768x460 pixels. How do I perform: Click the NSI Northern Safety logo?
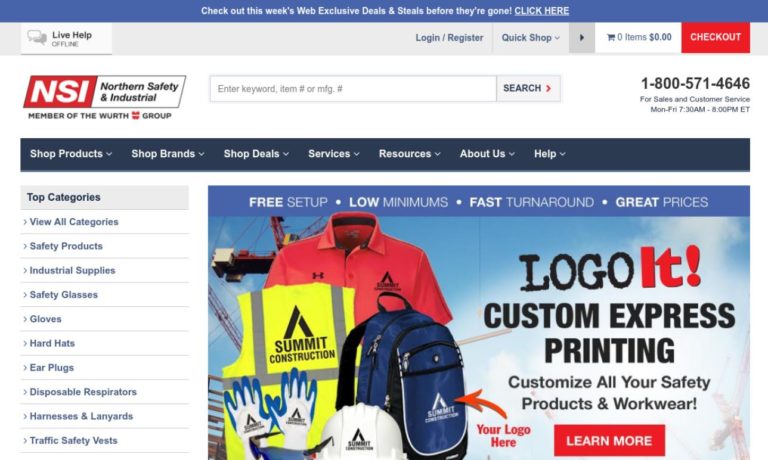tap(105, 97)
